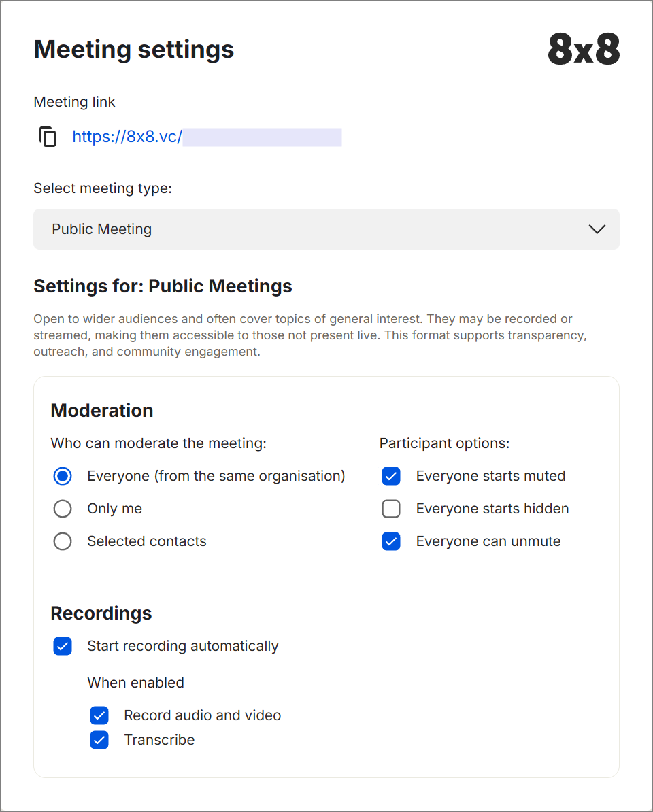Disable Everyone can unmute
The width and height of the screenshot is (653, 812).
391,541
